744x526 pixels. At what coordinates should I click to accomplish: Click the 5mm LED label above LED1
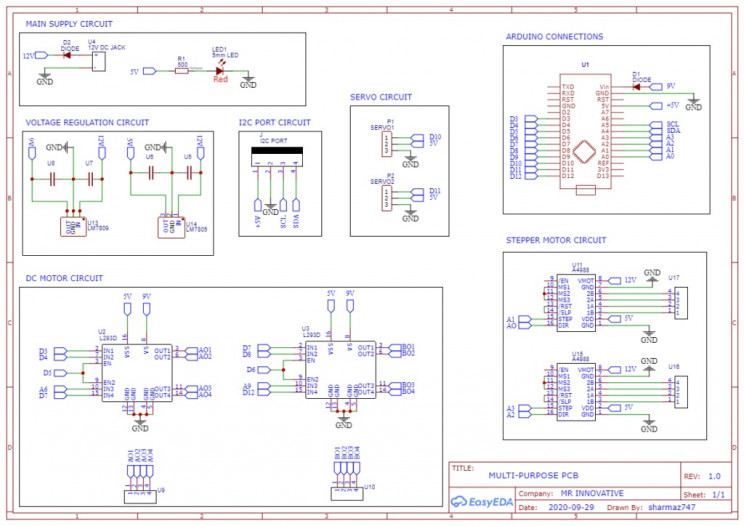coord(225,55)
